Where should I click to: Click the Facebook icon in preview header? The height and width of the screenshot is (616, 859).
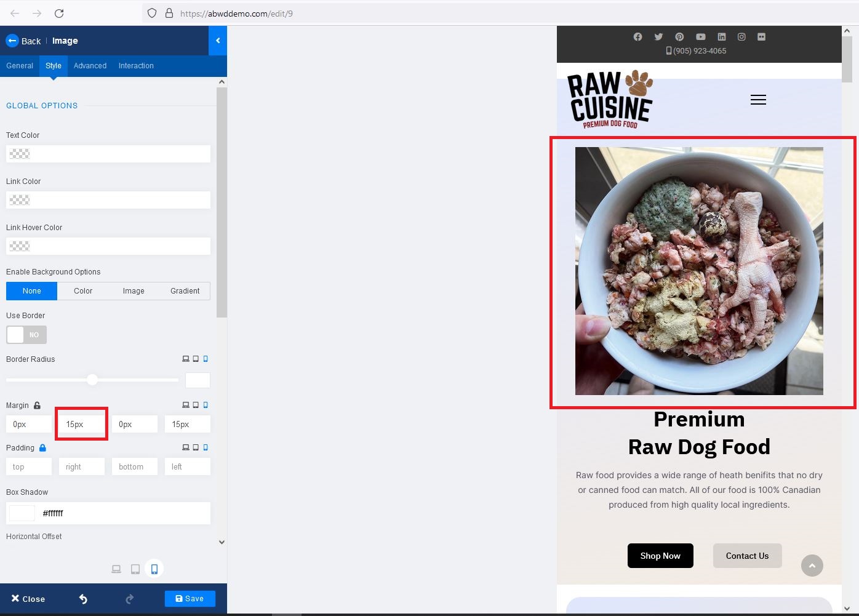click(x=637, y=36)
